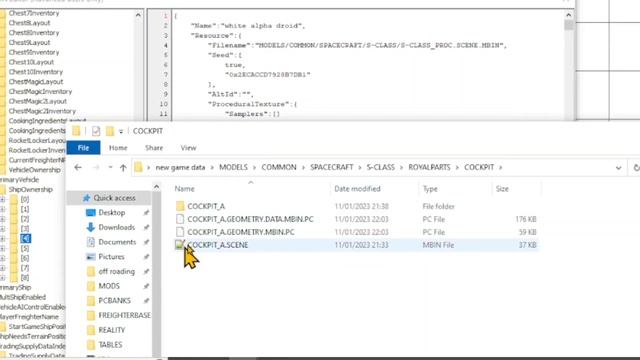Image resolution: width=640 pixels, height=360 pixels.
Task: Open recent locations dropdown arrow
Action: coord(110,167)
